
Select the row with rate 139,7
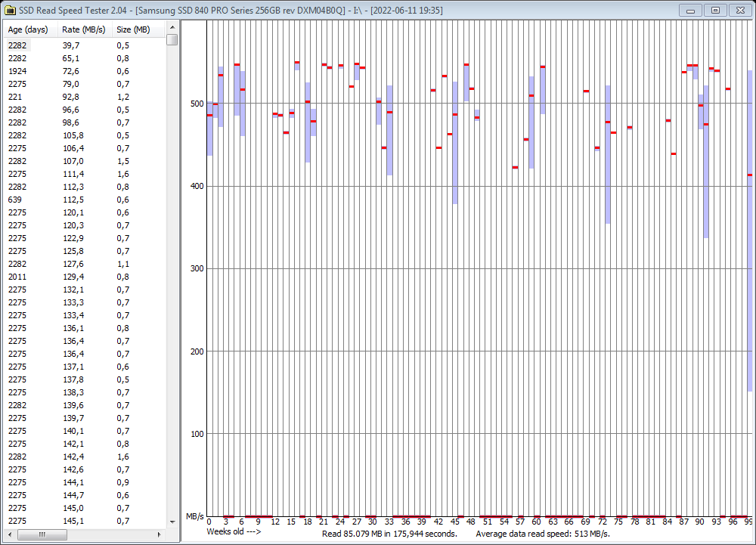point(85,418)
